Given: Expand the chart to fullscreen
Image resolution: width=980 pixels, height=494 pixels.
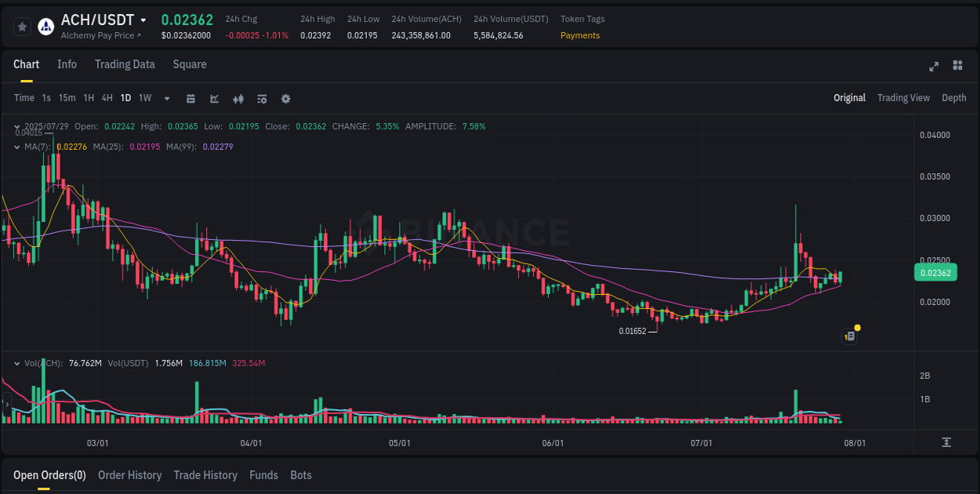Looking at the screenshot, I should point(934,67).
